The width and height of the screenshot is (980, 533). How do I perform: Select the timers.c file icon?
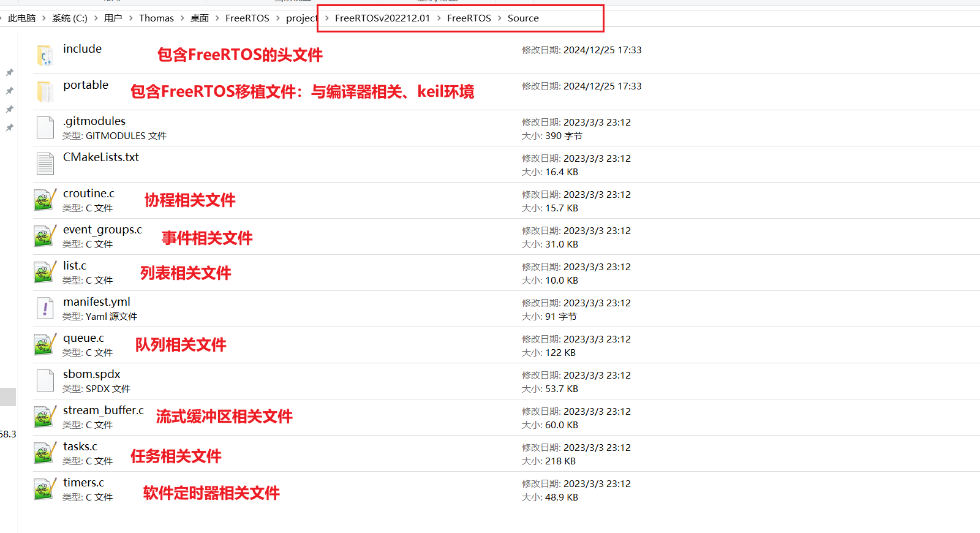[x=45, y=489]
